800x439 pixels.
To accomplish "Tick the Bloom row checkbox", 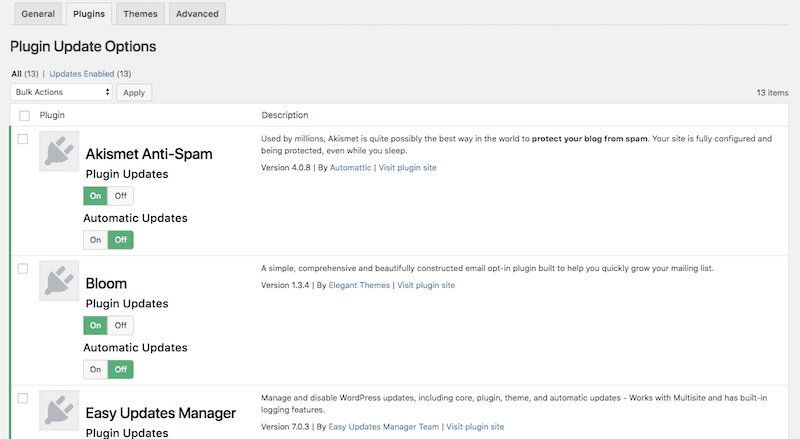I will coord(23,269).
